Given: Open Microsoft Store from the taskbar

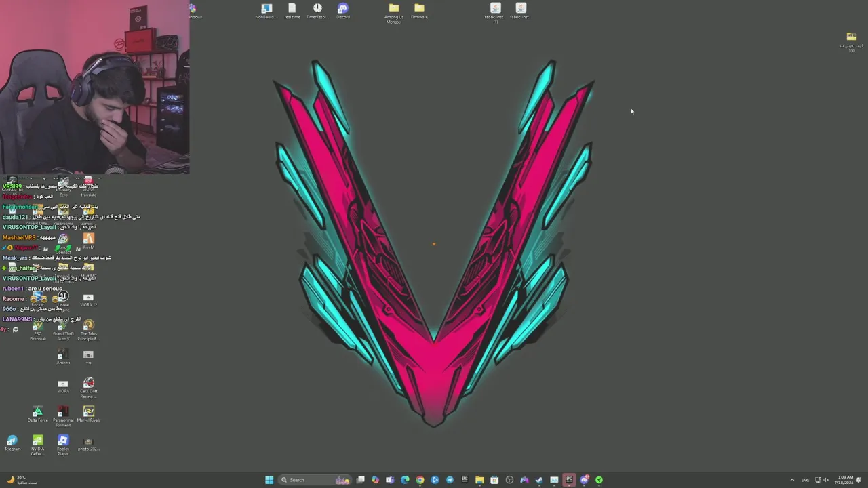Looking at the screenshot, I should pos(494,480).
